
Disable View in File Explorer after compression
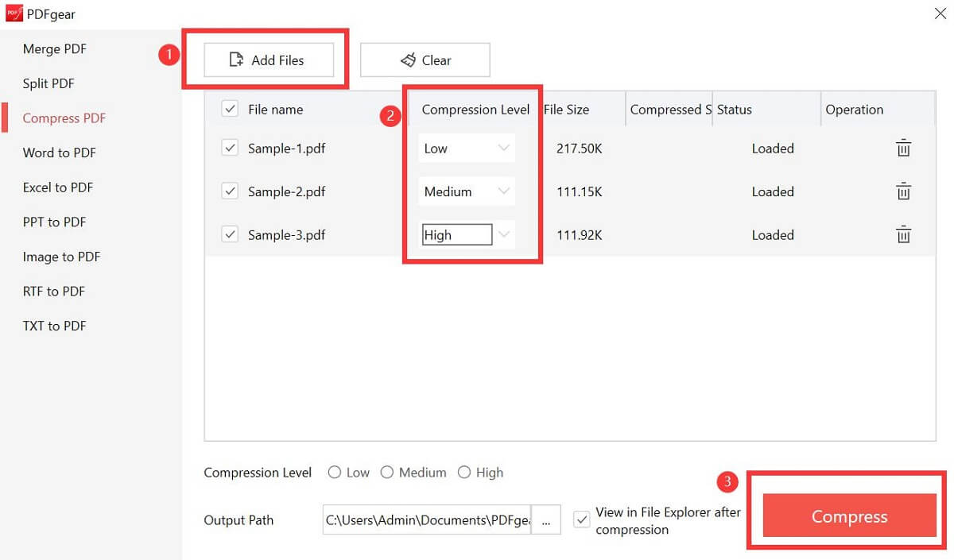pos(583,519)
